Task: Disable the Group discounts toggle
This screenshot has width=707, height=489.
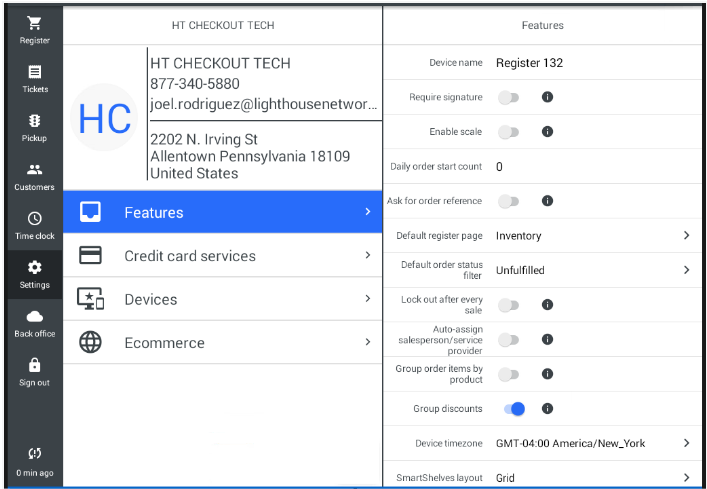Action: point(514,409)
